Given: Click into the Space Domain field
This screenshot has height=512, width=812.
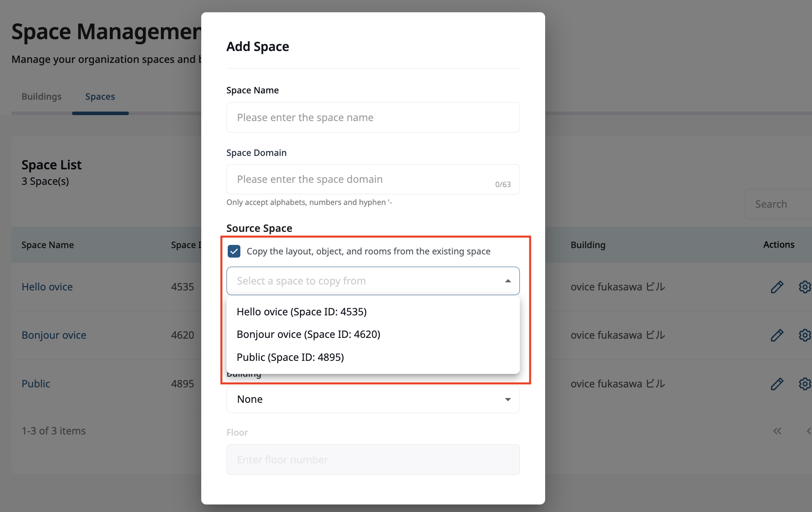Looking at the screenshot, I should coord(364,179).
